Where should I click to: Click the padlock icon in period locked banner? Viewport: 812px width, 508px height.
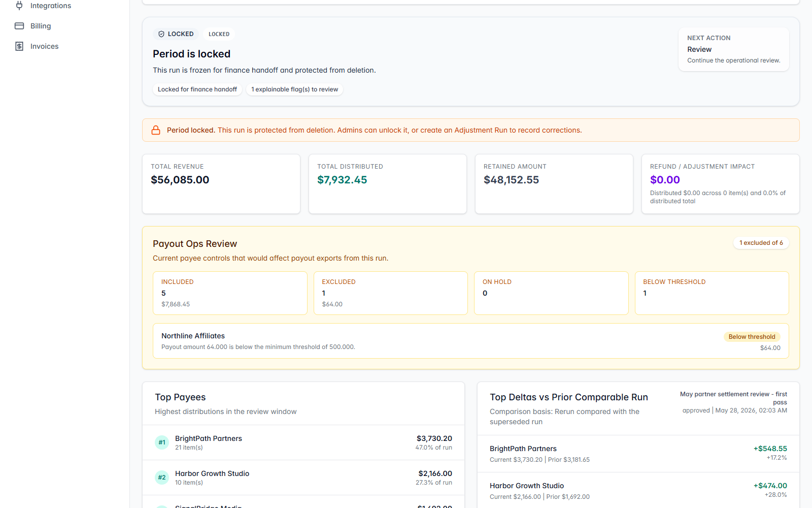pos(156,130)
